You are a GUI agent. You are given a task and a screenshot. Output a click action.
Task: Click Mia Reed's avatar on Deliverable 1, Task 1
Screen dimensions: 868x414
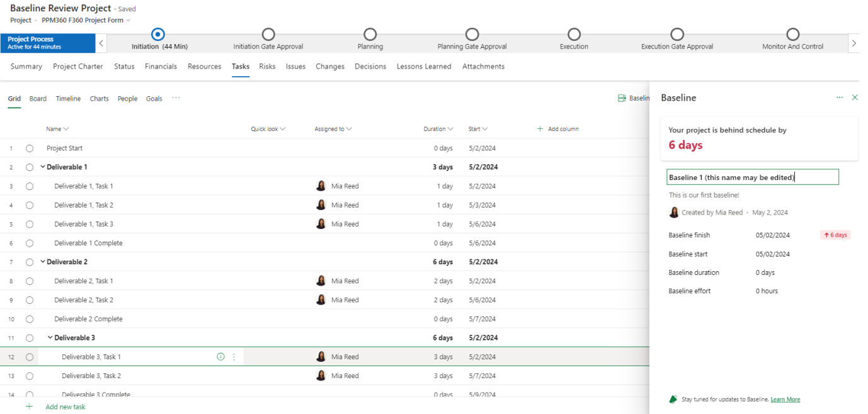tap(321, 186)
